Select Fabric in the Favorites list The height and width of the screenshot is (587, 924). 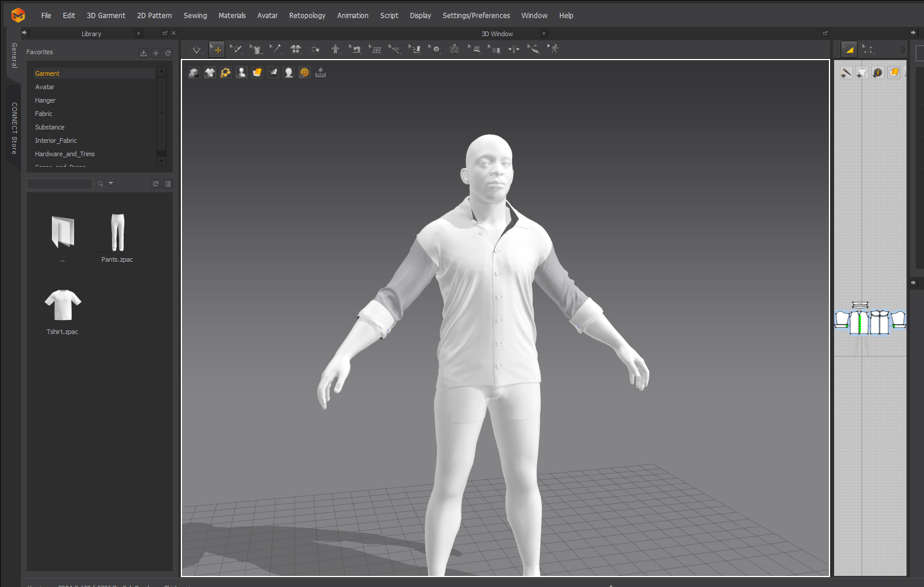(x=44, y=114)
